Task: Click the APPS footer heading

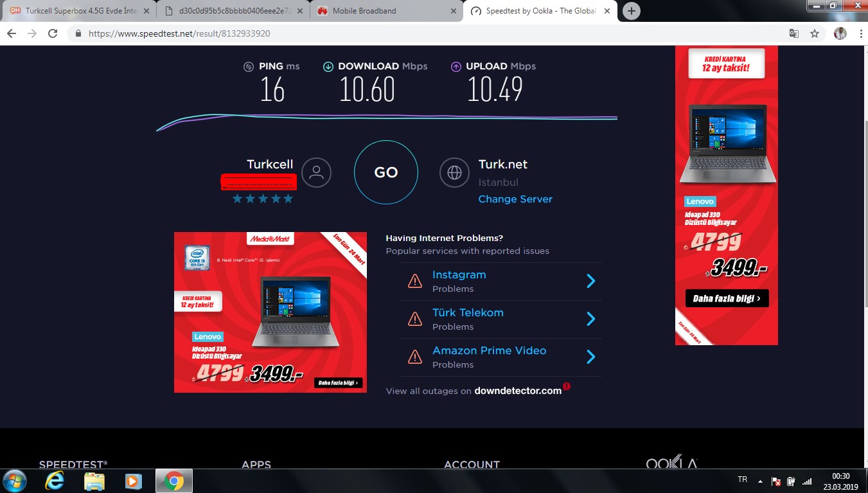Action: 256,464
